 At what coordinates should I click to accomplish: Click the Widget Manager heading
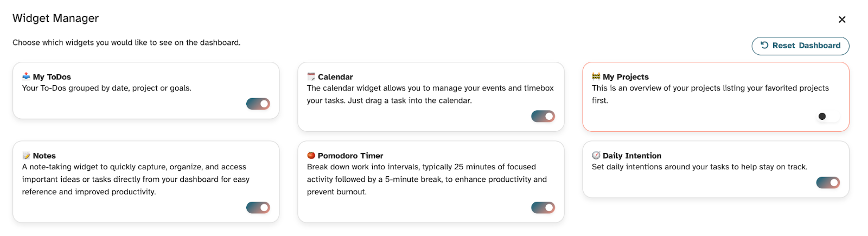coord(55,18)
